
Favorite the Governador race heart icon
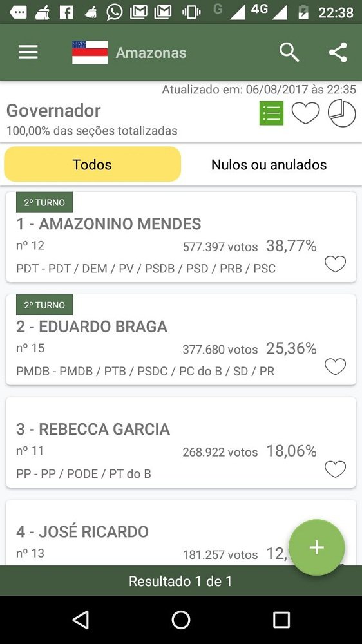(x=305, y=113)
